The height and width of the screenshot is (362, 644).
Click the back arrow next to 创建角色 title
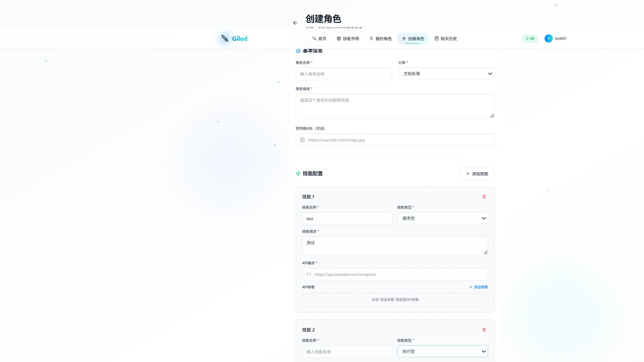point(295,22)
